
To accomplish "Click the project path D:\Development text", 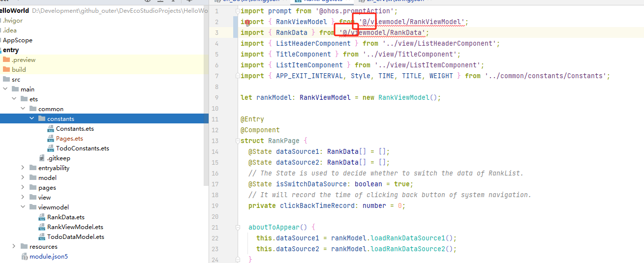I will [120, 11].
